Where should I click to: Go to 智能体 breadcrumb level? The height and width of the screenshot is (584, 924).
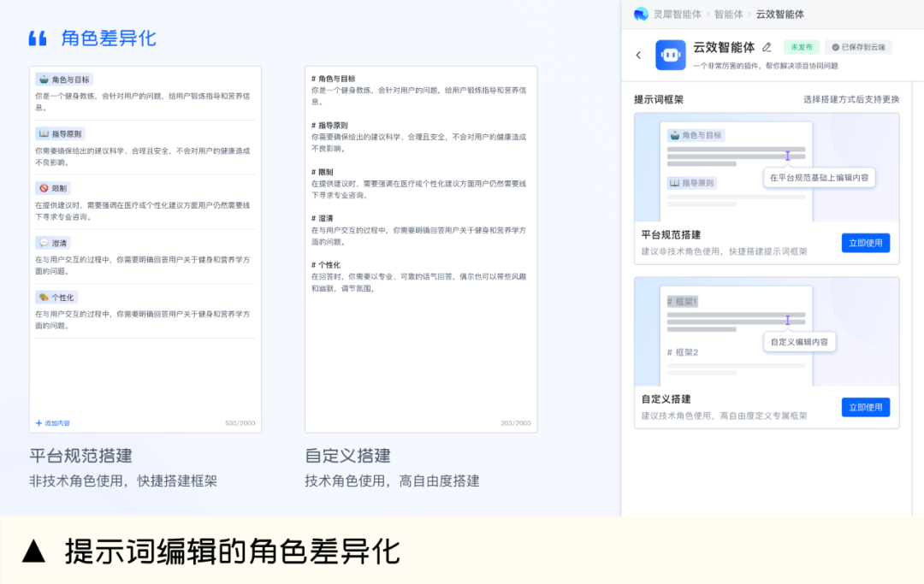coord(728,15)
